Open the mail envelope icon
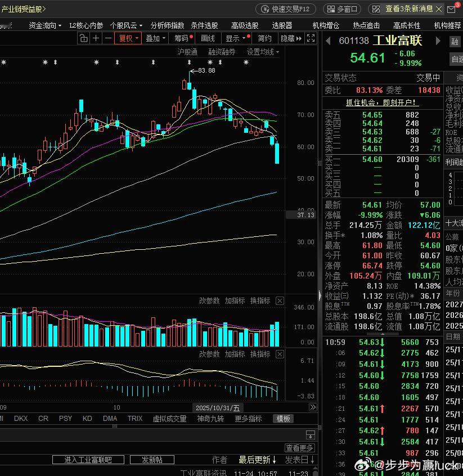This screenshot has width=463, height=476. [x=451, y=10]
